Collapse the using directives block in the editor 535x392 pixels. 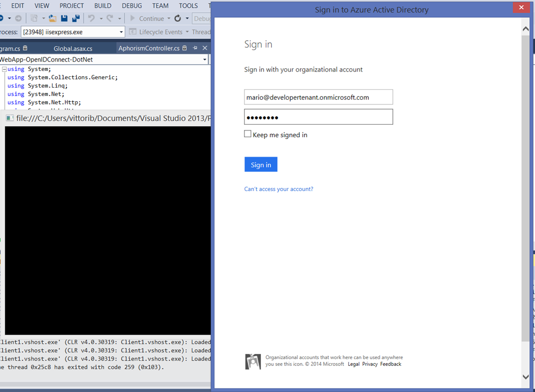[x=4, y=69]
